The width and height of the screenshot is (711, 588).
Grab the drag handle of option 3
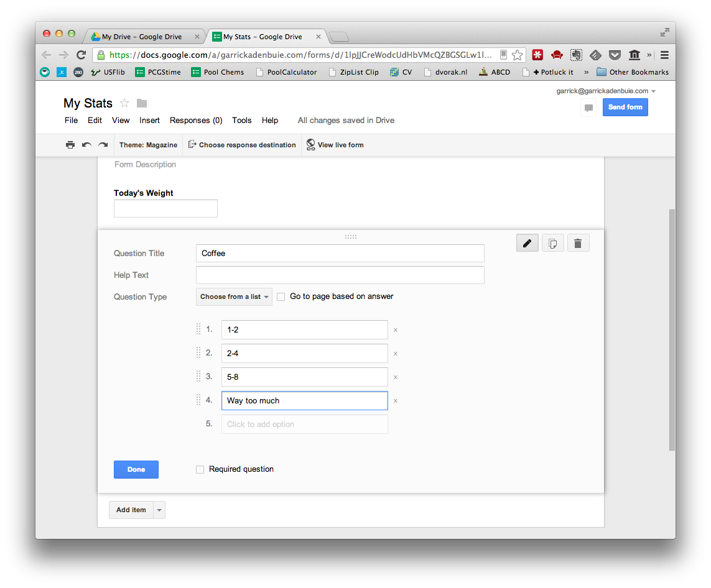click(198, 377)
